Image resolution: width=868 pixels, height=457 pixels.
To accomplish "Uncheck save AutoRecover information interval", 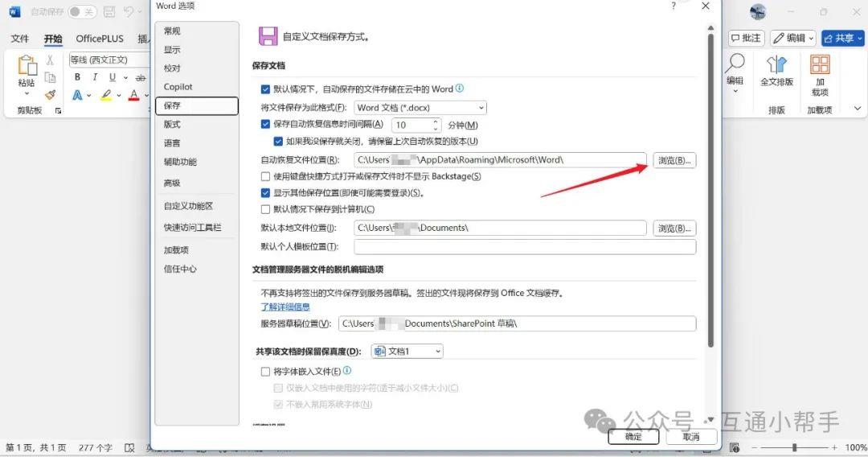I will click(266, 124).
